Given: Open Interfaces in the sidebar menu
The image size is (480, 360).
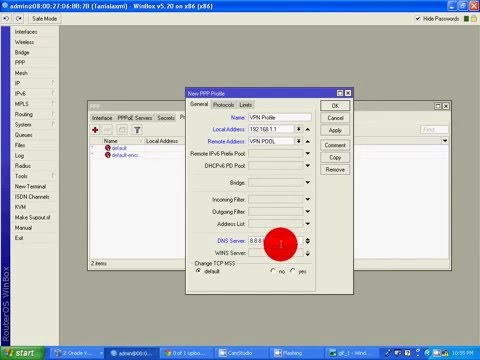Looking at the screenshot, I should tap(26, 32).
